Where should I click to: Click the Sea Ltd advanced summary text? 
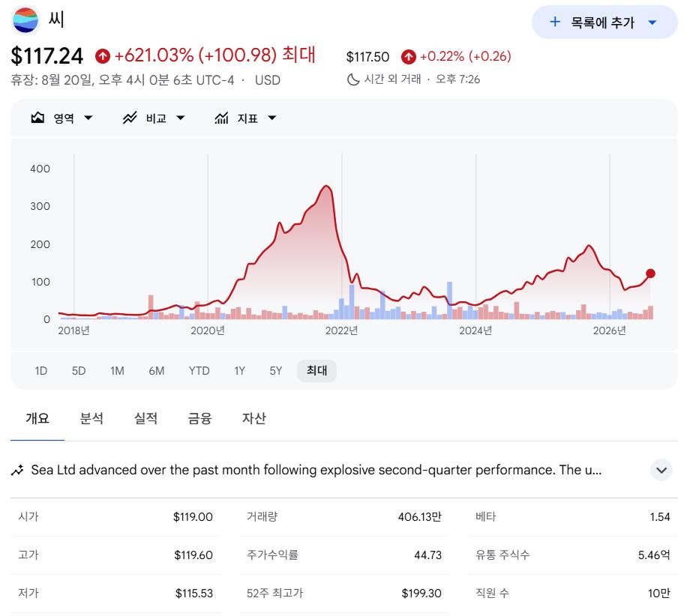pyautogui.click(x=316, y=470)
